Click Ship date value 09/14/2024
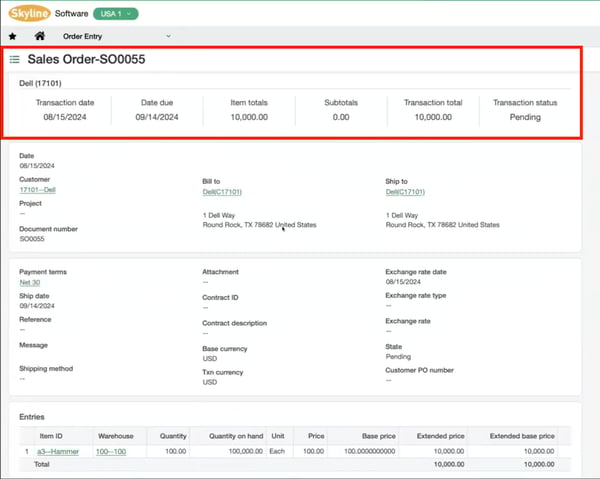The height and width of the screenshot is (479, 600). pos(37,306)
